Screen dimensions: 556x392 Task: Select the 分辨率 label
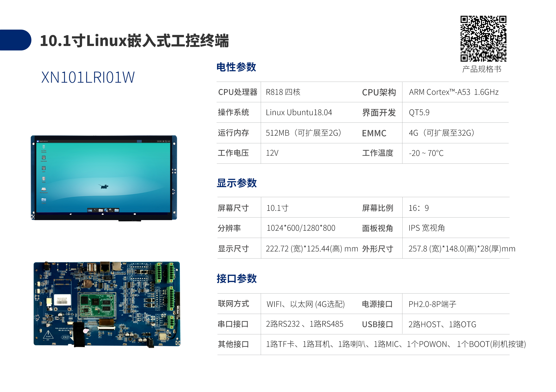click(x=229, y=228)
